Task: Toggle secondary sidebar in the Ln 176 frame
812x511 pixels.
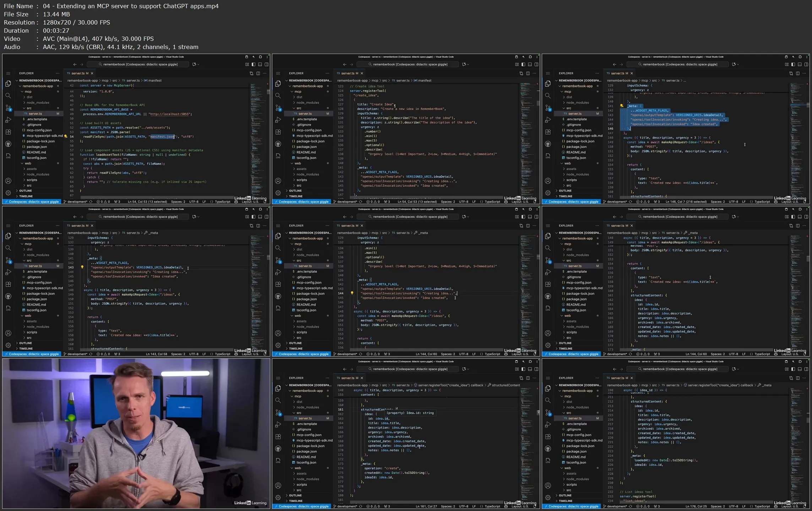Action: (806, 369)
